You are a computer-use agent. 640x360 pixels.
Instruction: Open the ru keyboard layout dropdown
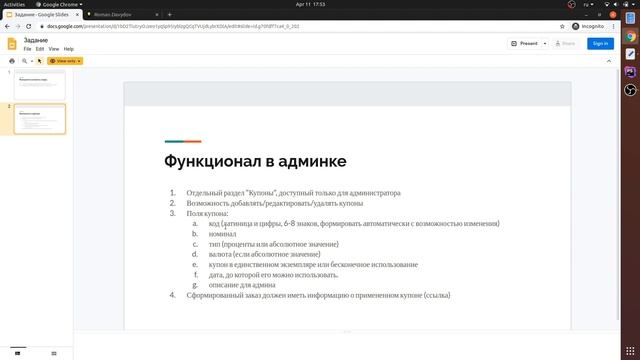[588, 4]
